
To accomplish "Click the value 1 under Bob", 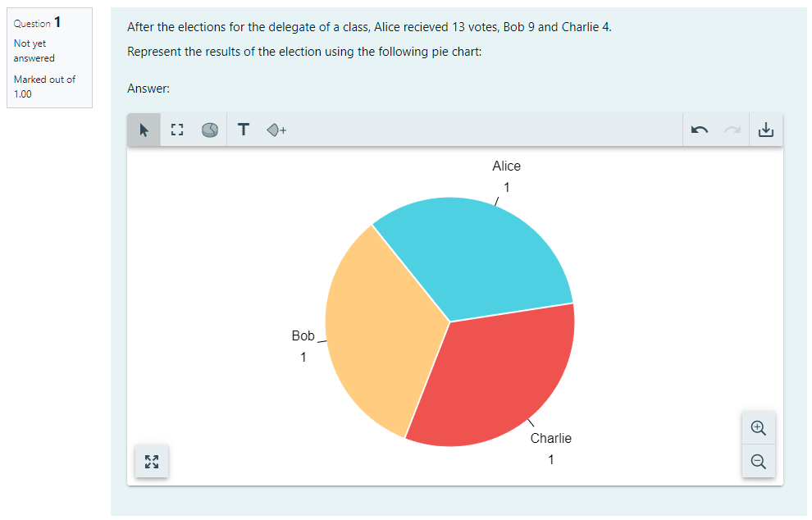I will (x=303, y=358).
